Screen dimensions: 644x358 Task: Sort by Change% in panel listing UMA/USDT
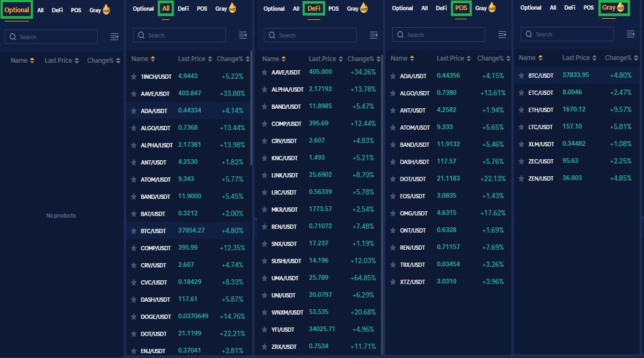tap(363, 59)
